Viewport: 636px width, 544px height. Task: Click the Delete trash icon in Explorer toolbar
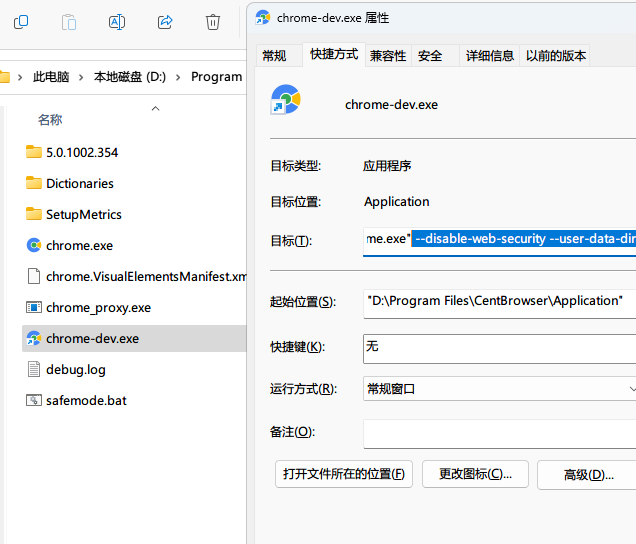coord(213,22)
